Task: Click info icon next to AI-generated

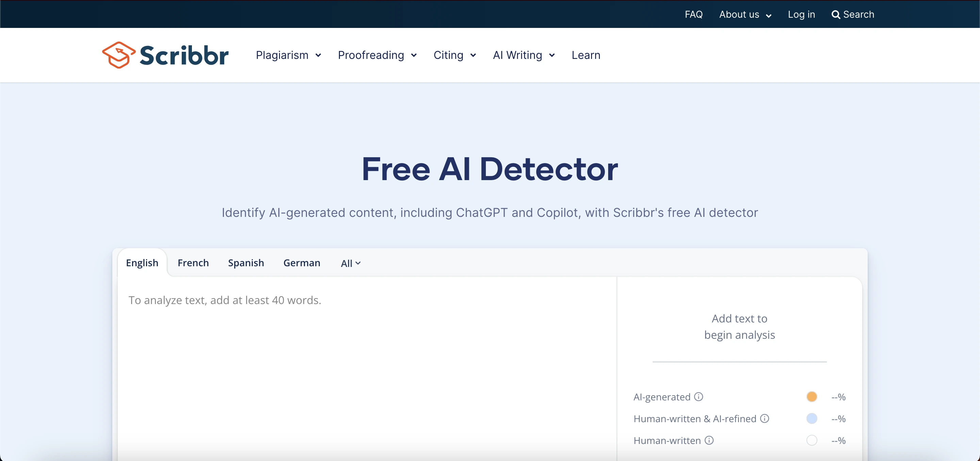Action: pyautogui.click(x=699, y=397)
